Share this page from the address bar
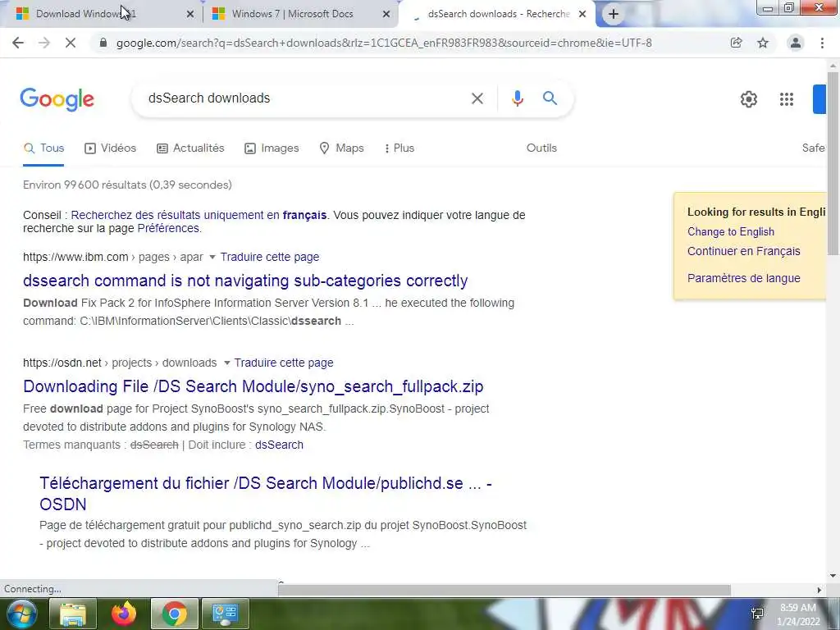Image resolution: width=840 pixels, height=630 pixels. [x=736, y=43]
